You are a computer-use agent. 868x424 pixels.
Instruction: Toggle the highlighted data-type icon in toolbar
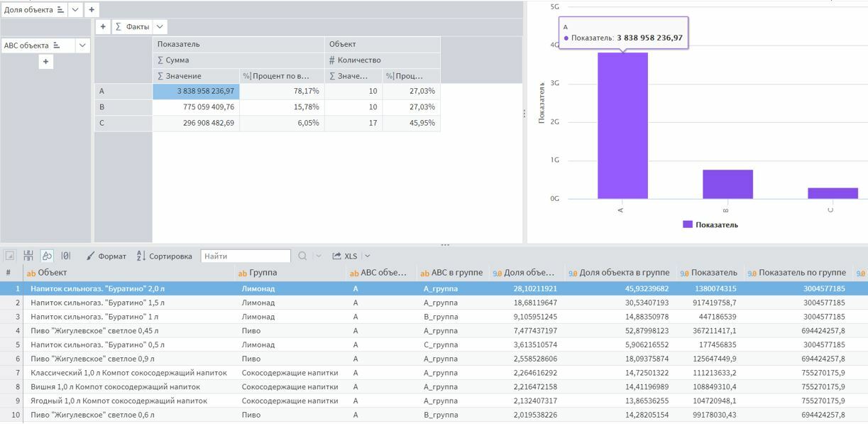[x=47, y=256]
